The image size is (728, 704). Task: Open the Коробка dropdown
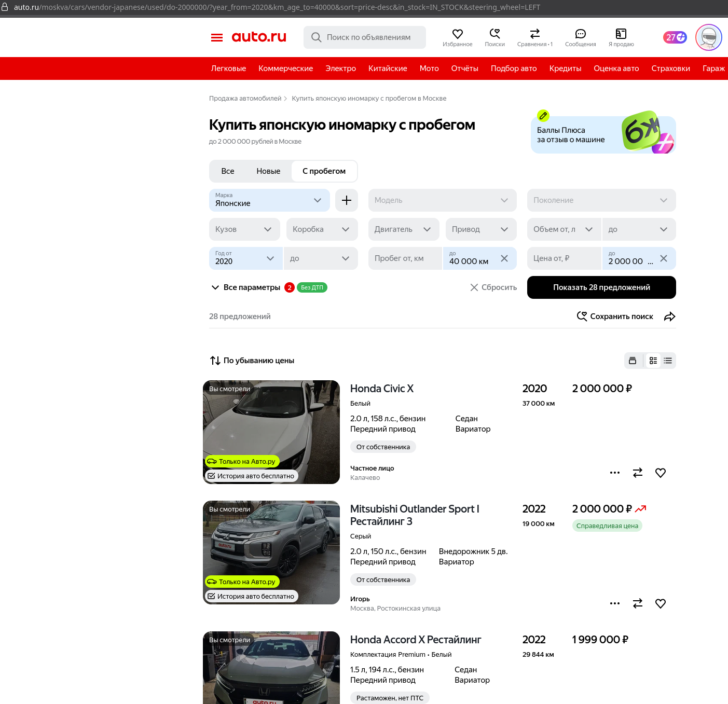[x=322, y=229]
